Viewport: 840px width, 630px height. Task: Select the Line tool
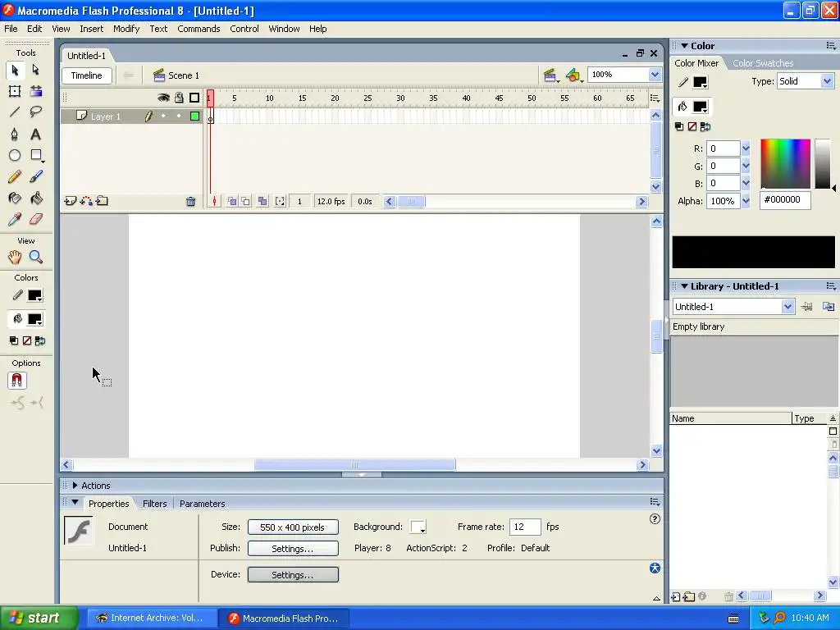click(x=15, y=112)
